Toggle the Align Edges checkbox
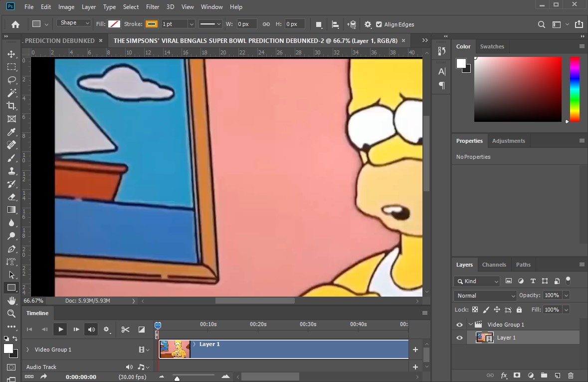The height and width of the screenshot is (382, 588). click(379, 24)
